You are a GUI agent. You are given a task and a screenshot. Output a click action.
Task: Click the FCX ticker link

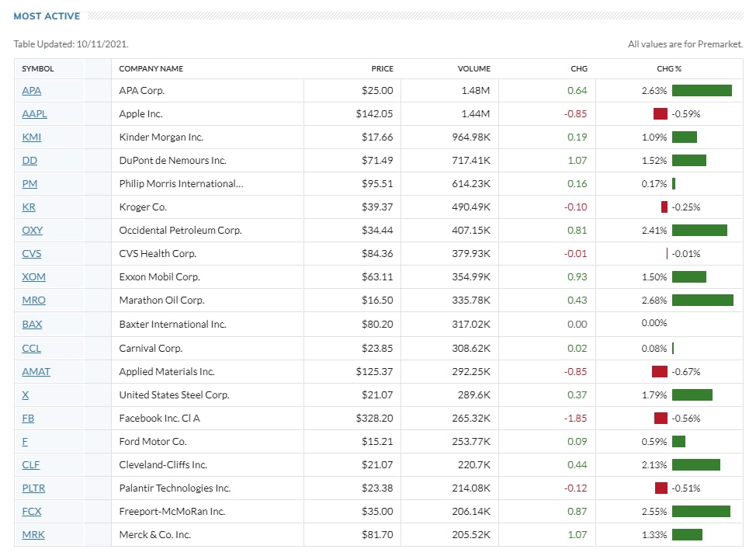point(31,511)
